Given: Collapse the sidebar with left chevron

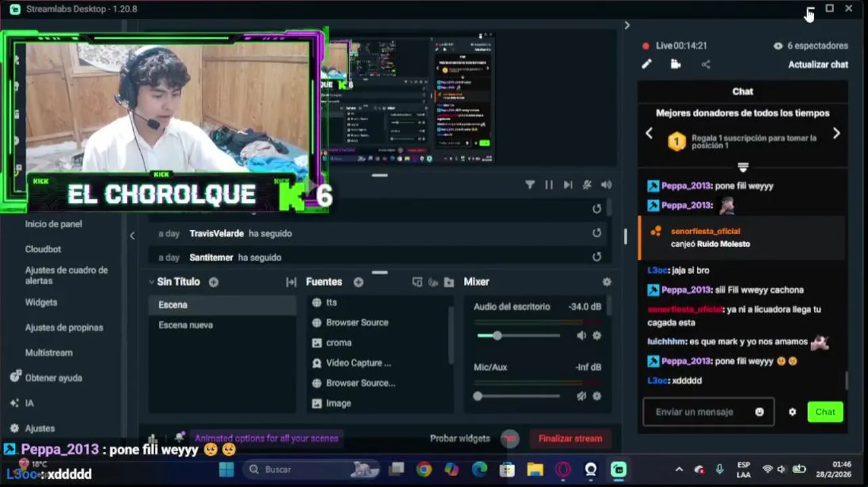Looking at the screenshot, I should tap(132, 235).
